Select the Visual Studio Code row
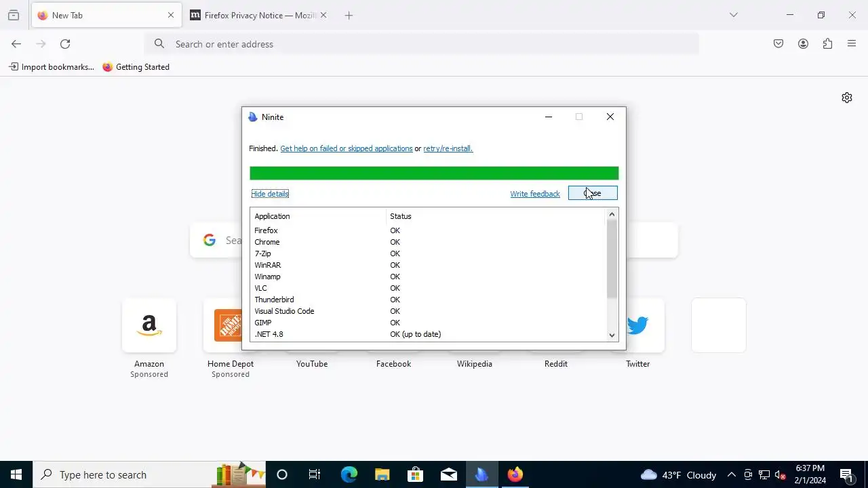The width and height of the screenshot is (868, 488). 428,311
